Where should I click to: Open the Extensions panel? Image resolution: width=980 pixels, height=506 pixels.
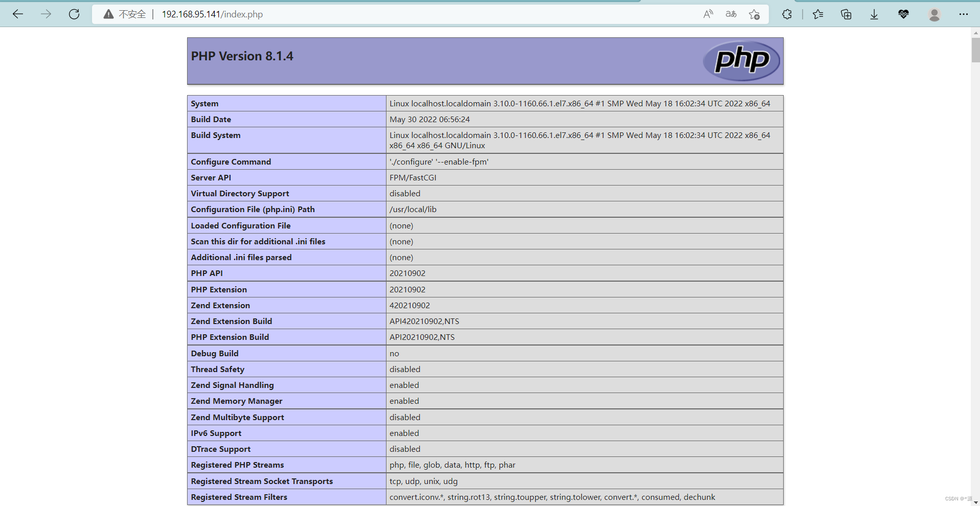[x=786, y=14]
